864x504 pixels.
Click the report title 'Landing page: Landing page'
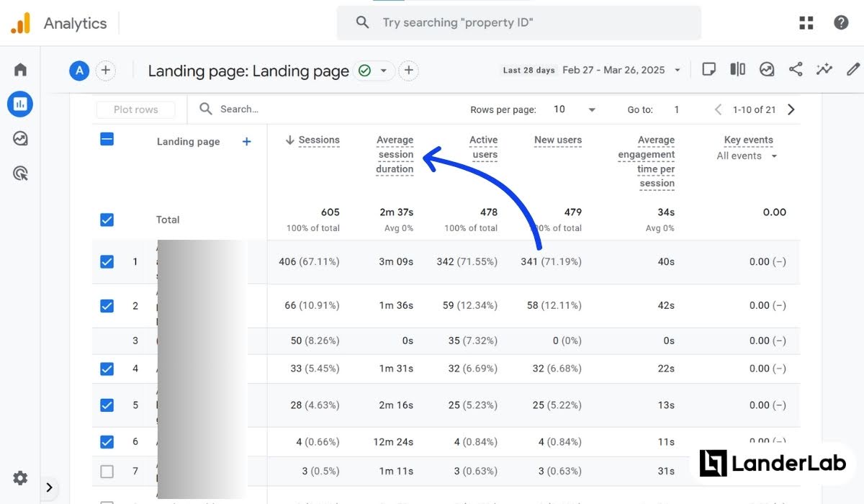pos(248,71)
